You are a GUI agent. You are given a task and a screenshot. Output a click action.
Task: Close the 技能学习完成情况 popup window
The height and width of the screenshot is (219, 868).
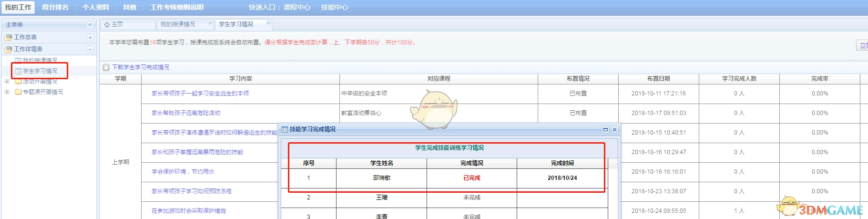pos(614,129)
